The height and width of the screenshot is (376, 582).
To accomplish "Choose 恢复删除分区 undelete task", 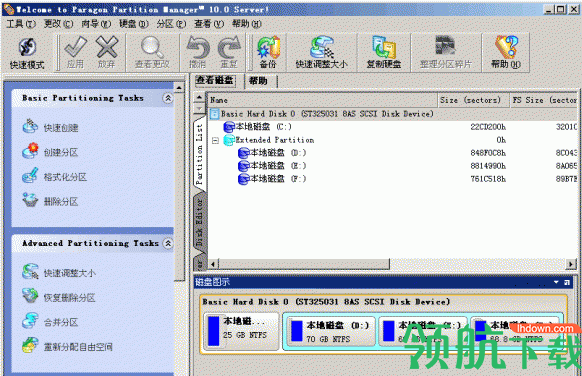I will 59,297.
